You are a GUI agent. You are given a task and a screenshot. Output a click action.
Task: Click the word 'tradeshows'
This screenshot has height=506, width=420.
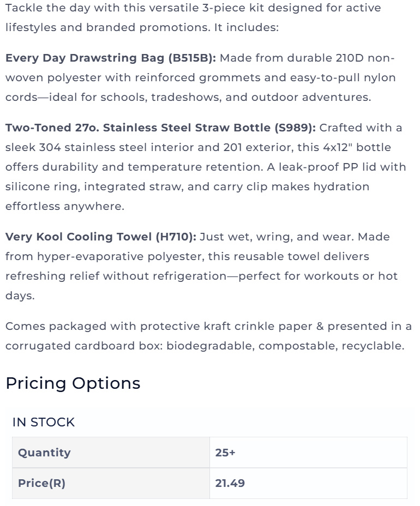(187, 98)
